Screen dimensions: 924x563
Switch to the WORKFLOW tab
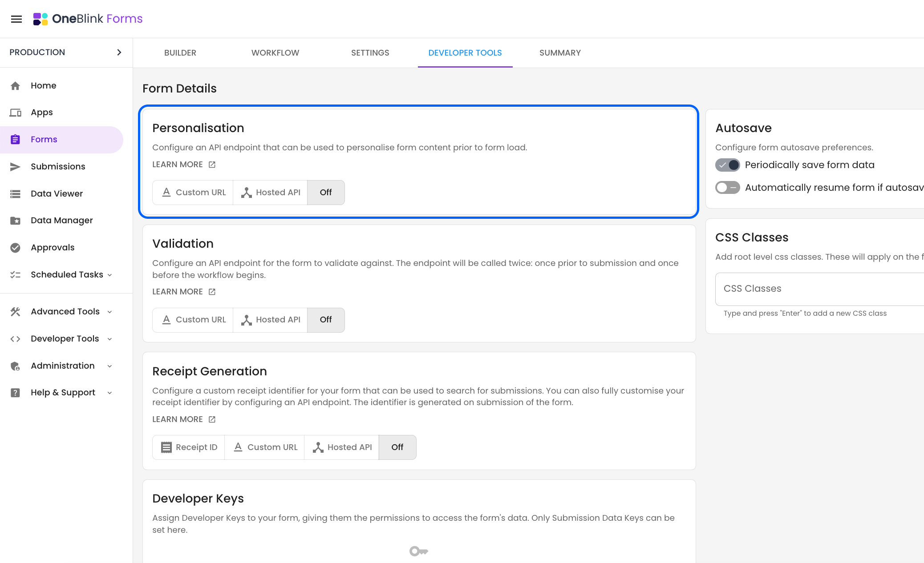tap(275, 53)
